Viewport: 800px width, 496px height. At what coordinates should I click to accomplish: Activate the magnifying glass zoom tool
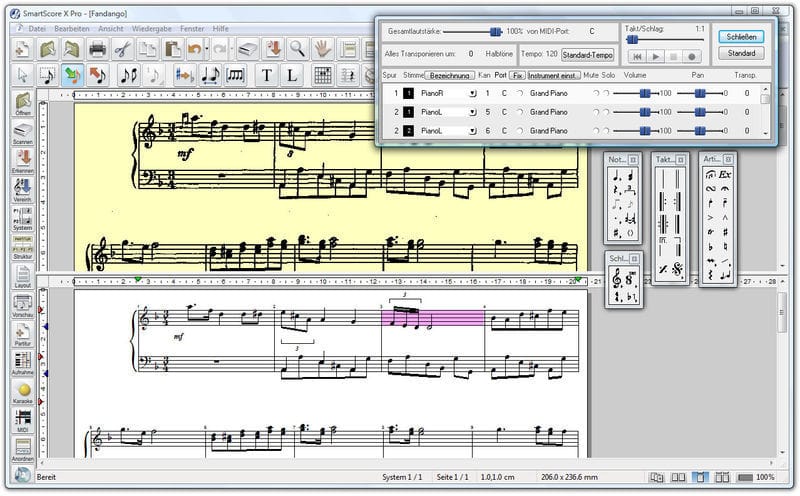click(297, 48)
